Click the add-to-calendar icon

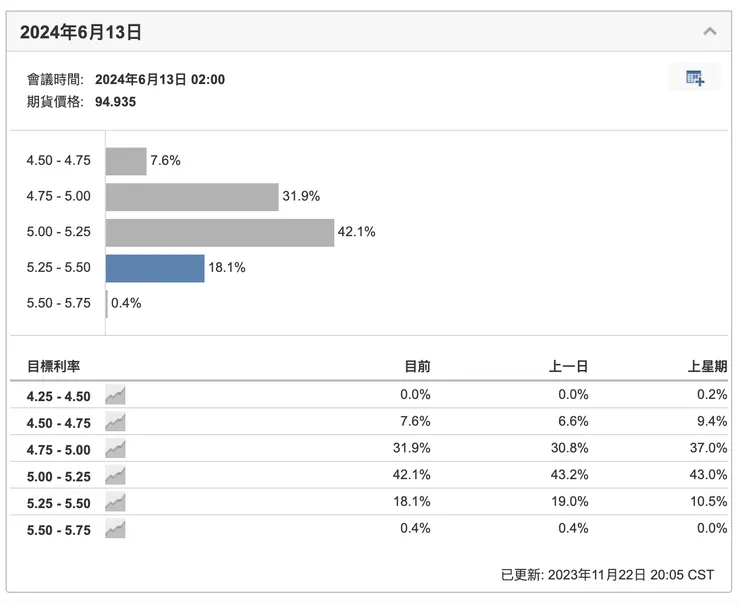(x=695, y=78)
